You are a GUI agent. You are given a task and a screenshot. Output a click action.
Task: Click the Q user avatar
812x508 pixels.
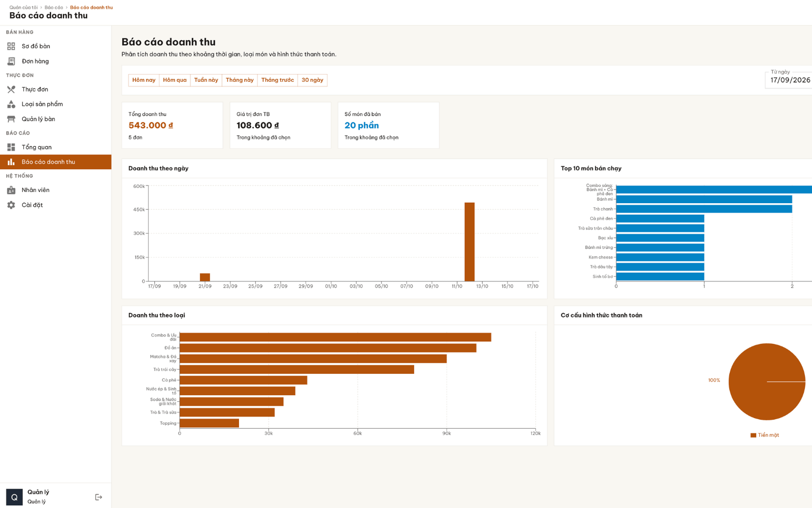pyautogui.click(x=14, y=497)
